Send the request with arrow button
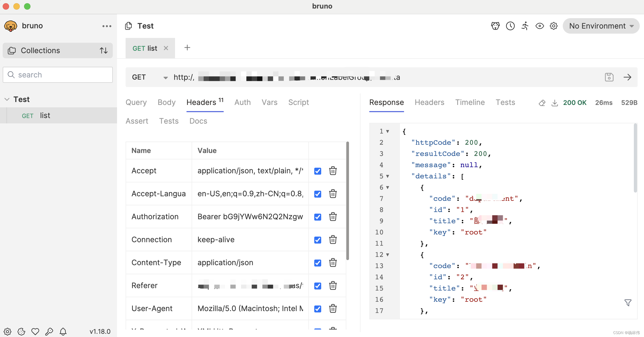This screenshot has height=337, width=644. (628, 77)
